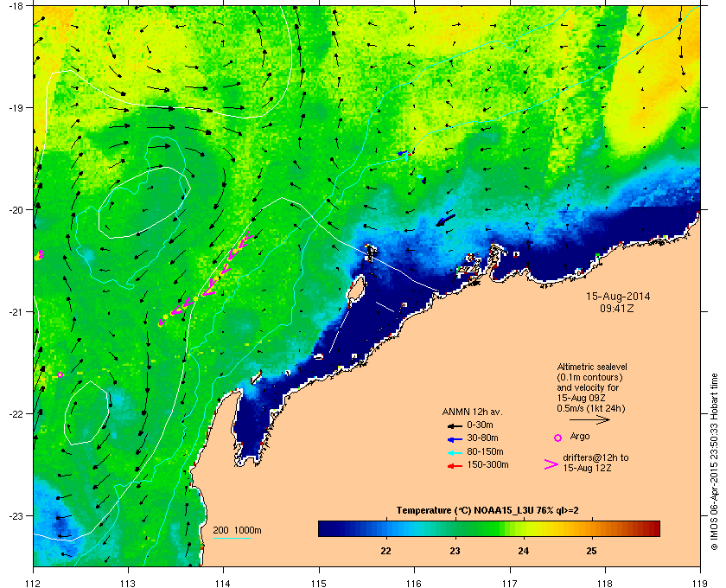Viewport: 726px width, 588px height.
Task: Click the IMOS copyright timestamp text
Action: click(x=714, y=461)
